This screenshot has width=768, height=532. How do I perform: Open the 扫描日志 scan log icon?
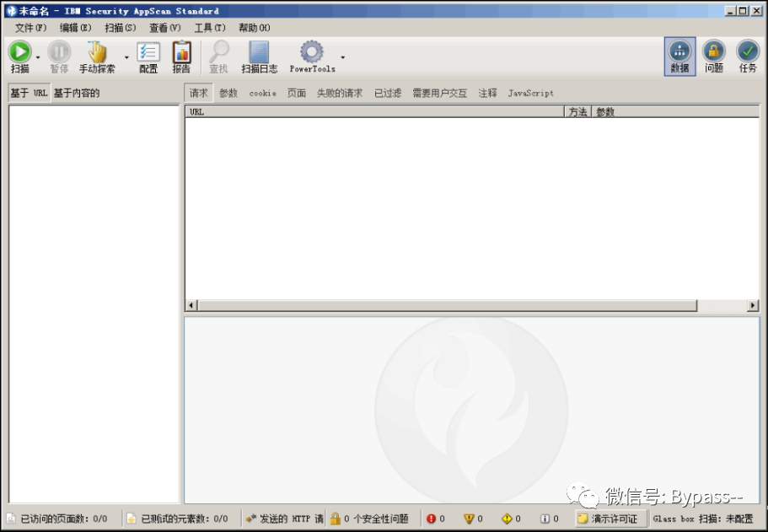(259, 52)
